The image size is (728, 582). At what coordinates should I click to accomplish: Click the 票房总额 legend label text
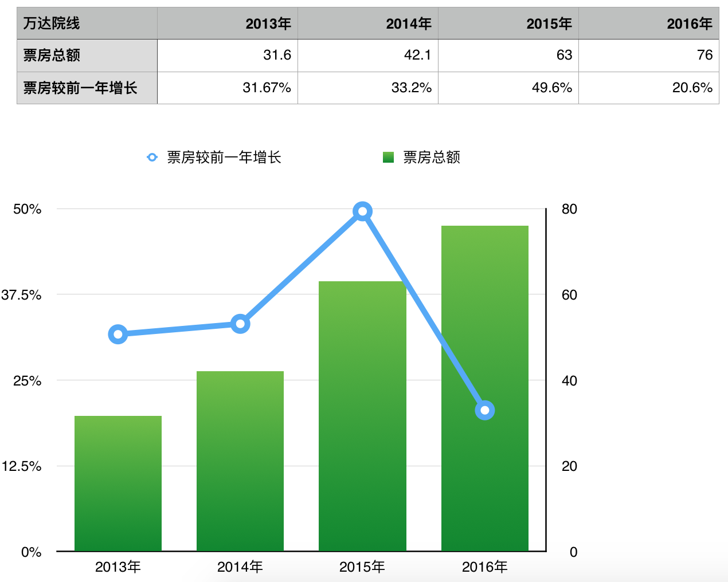click(x=431, y=158)
